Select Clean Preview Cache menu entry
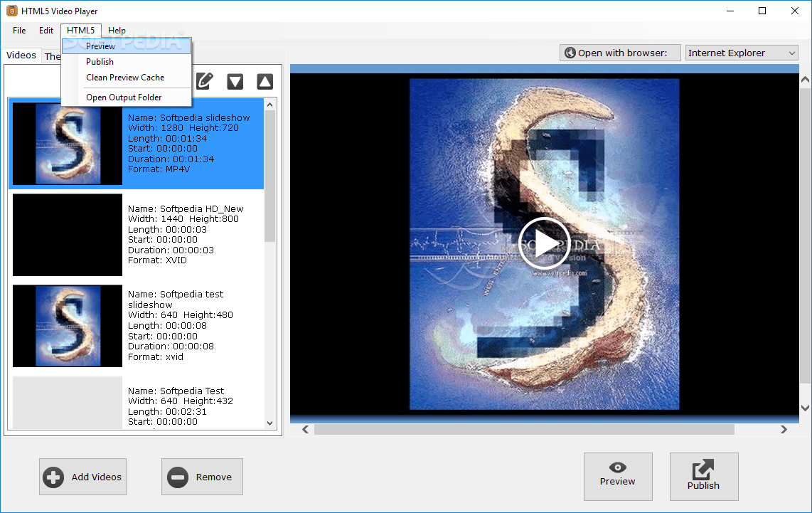The image size is (812, 513). point(127,78)
